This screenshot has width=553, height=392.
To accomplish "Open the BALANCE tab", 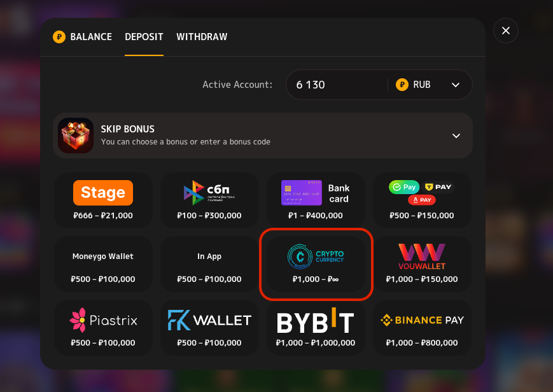I will click(x=91, y=37).
